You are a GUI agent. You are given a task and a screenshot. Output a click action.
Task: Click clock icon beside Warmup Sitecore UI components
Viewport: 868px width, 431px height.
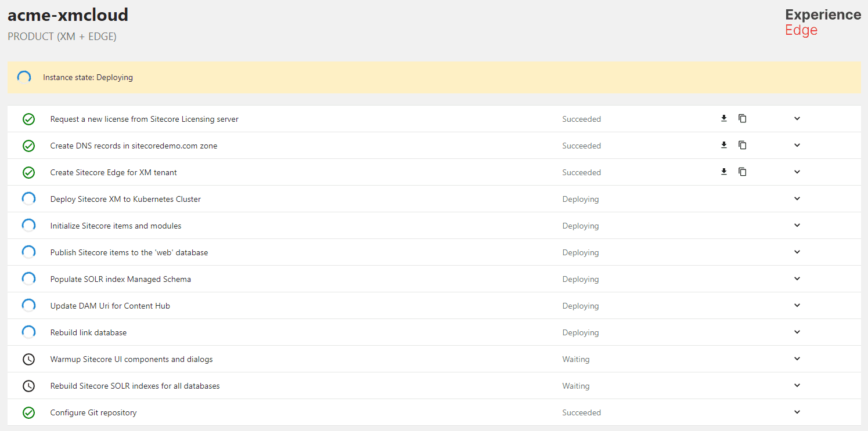click(x=28, y=360)
